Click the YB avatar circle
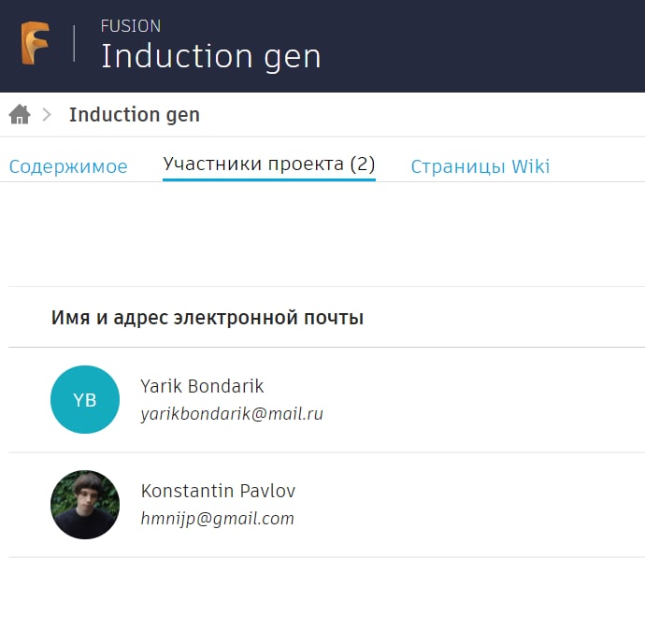Viewport: 645px width, 644px height. [x=85, y=400]
